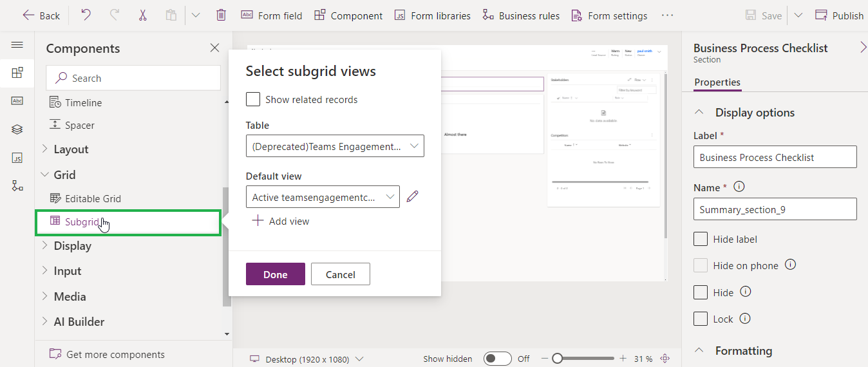Open the Table dropdown

click(x=335, y=146)
